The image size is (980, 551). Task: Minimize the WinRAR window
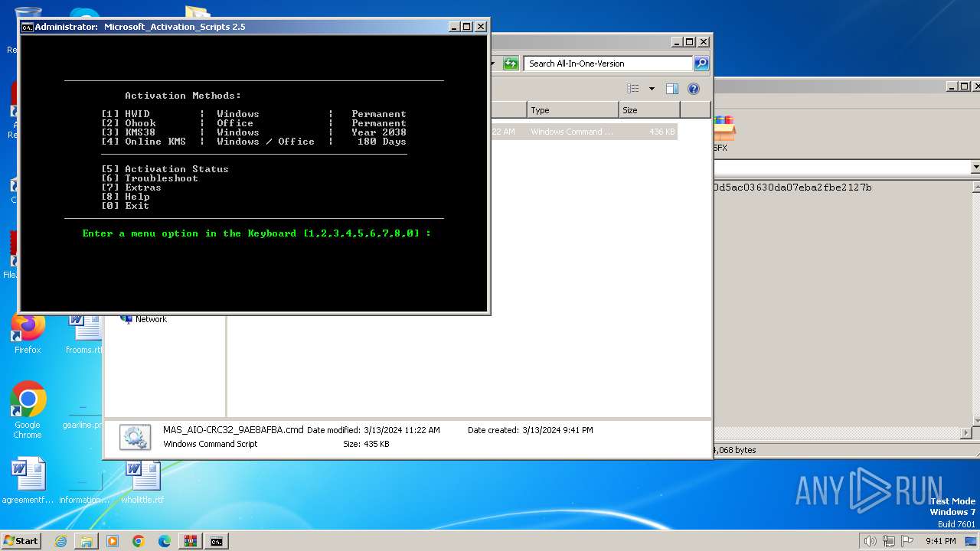[952, 86]
